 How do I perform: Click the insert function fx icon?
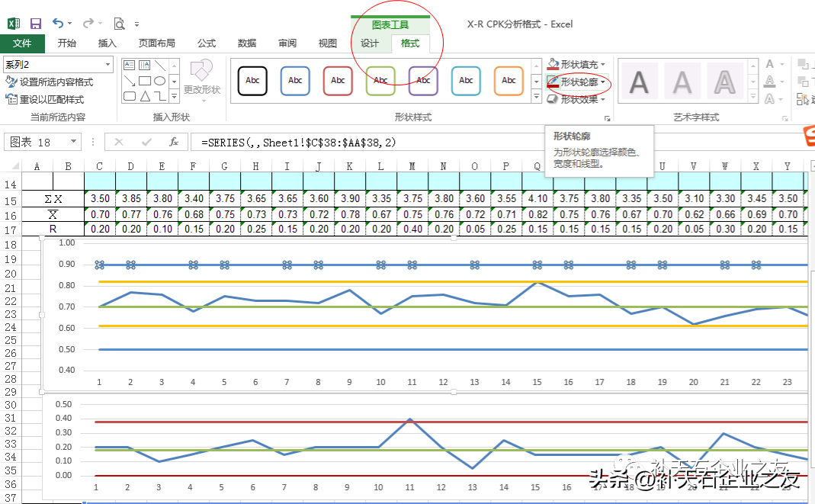(174, 142)
